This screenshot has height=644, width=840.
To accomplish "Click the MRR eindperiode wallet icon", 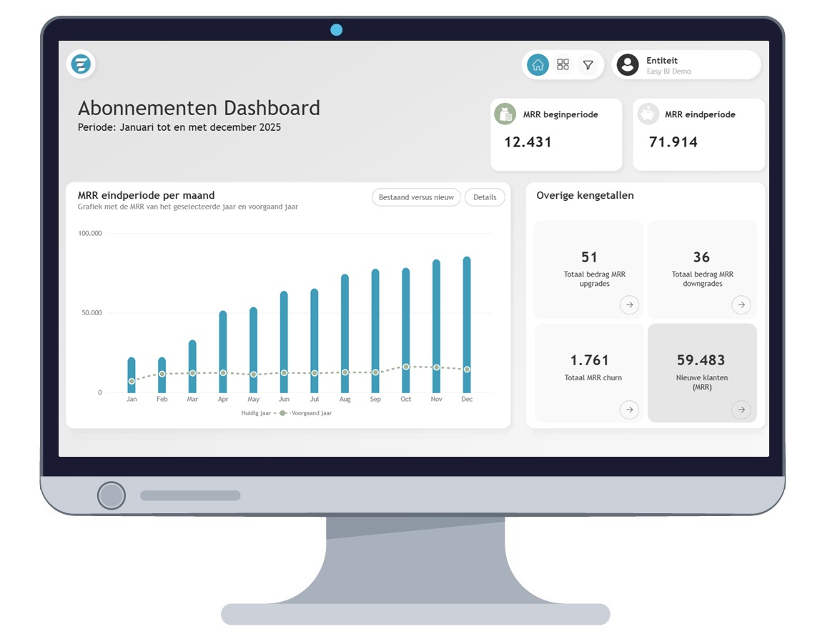I will coord(648,114).
